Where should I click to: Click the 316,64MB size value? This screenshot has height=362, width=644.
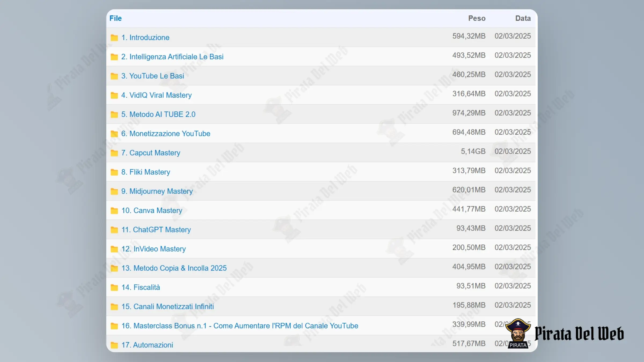coord(469,94)
